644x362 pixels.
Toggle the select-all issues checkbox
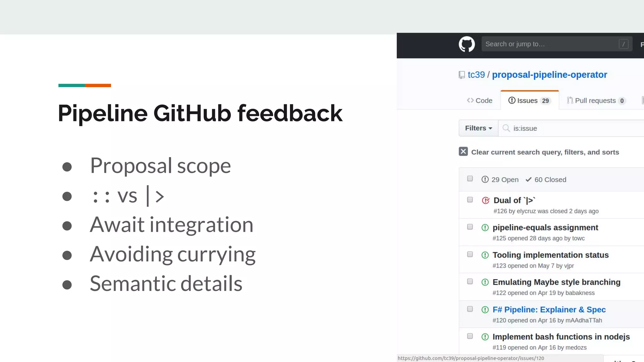tap(470, 178)
